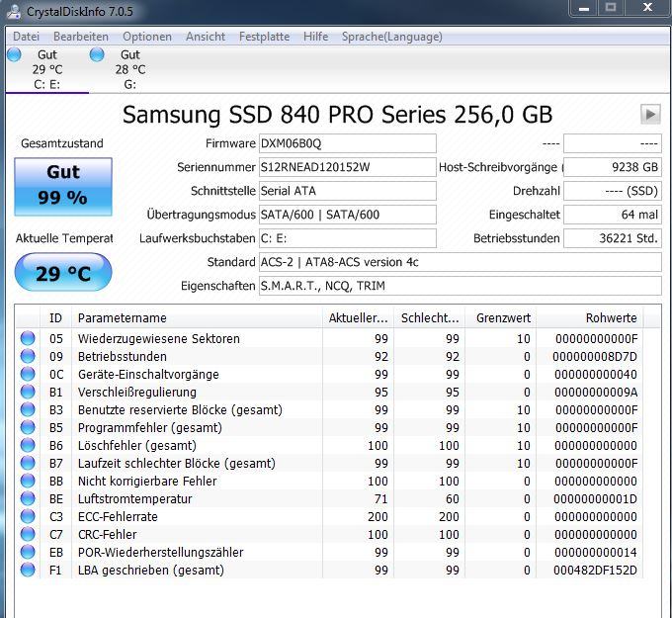Open the Bearbeiten menu
Image resolution: width=672 pixels, height=618 pixels.
click(x=81, y=37)
